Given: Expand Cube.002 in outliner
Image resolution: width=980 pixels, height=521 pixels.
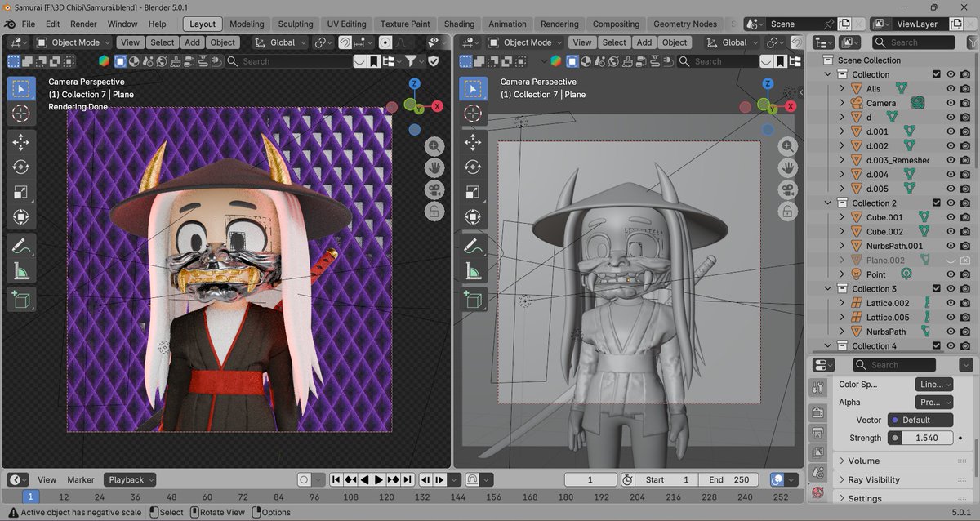Looking at the screenshot, I should coord(842,231).
